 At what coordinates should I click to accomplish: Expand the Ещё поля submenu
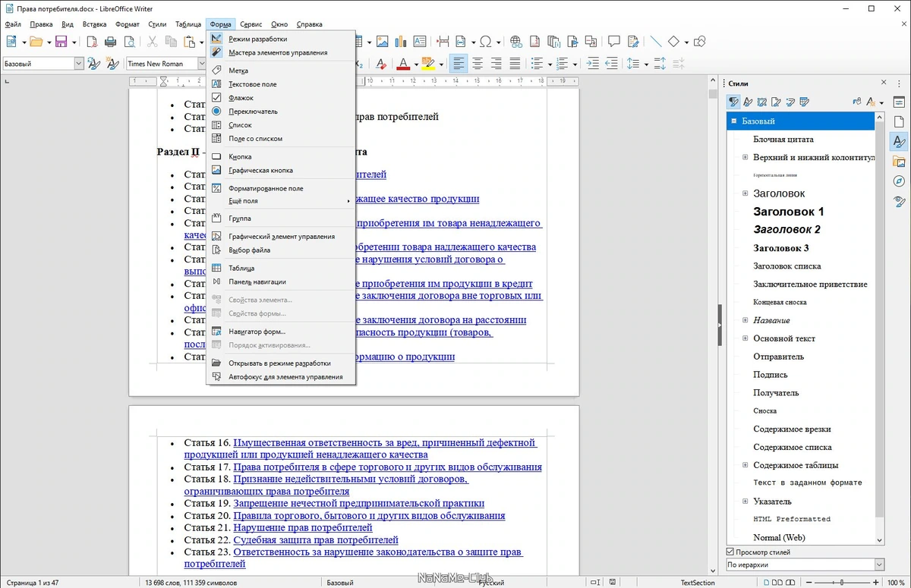tap(281, 201)
